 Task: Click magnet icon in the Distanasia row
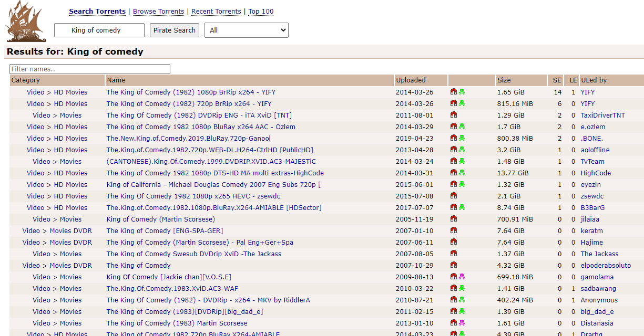click(454, 323)
